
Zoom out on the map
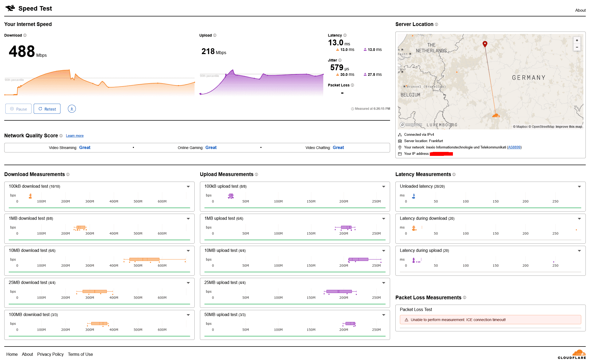[x=577, y=47]
